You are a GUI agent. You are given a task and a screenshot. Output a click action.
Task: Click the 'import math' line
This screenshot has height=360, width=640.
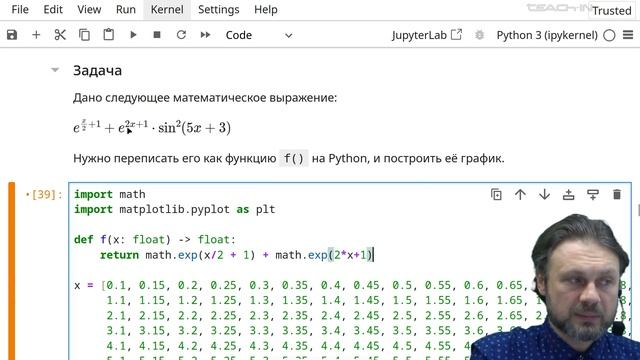click(109, 194)
